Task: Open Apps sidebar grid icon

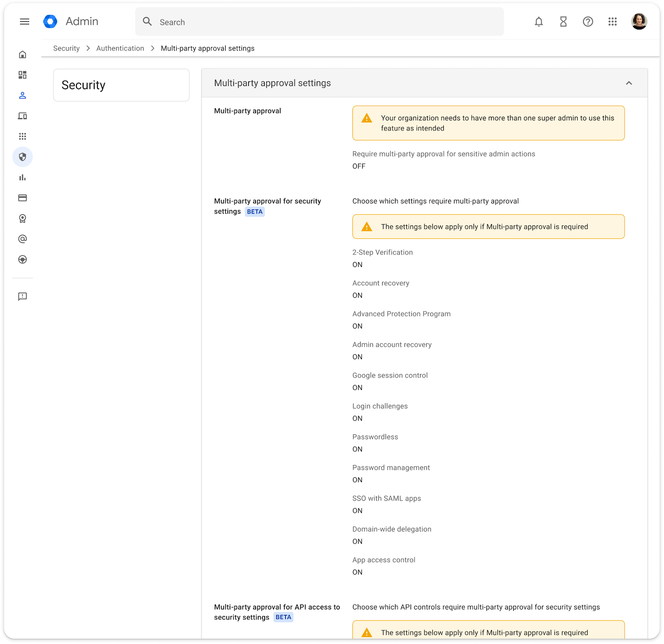Action: [x=22, y=136]
